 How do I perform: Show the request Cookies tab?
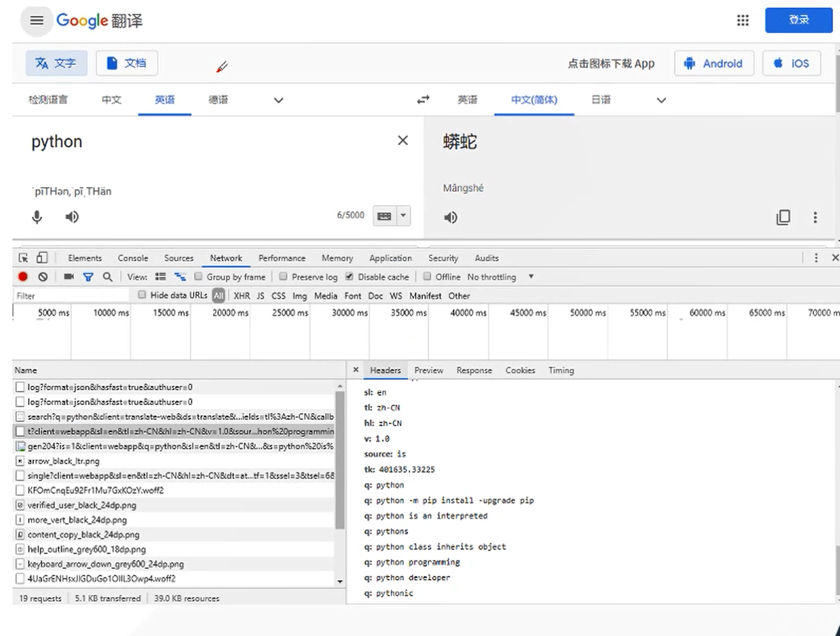520,370
